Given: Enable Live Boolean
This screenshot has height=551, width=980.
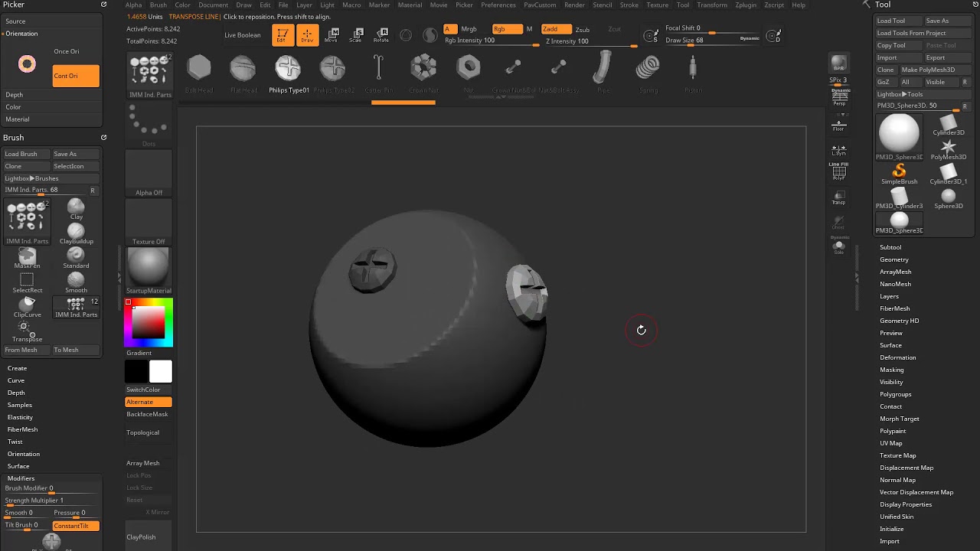Looking at the screenshot, I should tap(243, 34).
